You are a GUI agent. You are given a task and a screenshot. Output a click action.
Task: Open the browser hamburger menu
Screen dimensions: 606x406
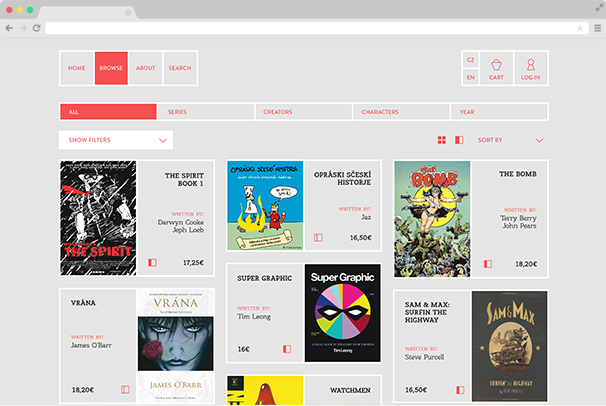pos(597,28)
